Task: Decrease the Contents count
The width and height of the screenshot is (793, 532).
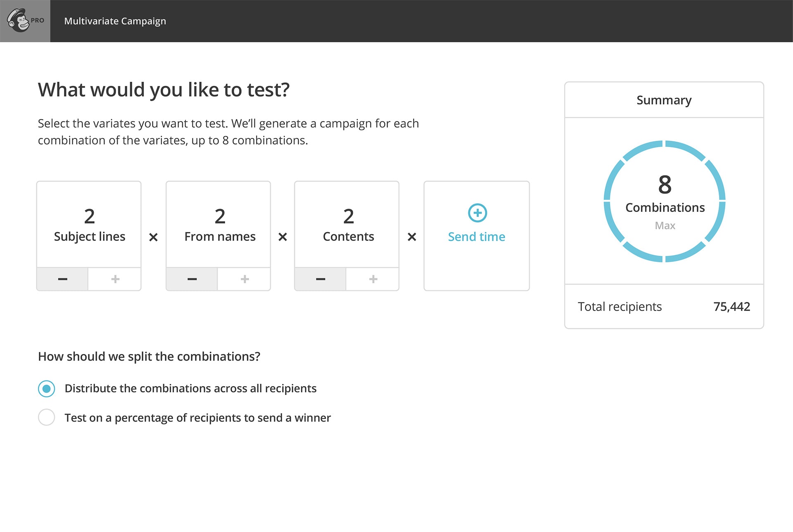Action: (x=321, y=279)
